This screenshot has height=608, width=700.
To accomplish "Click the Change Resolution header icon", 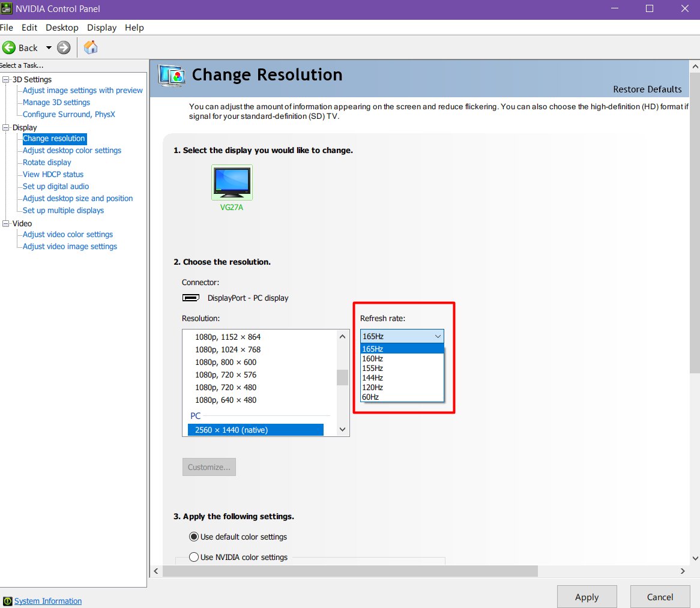I will point(172,75).
